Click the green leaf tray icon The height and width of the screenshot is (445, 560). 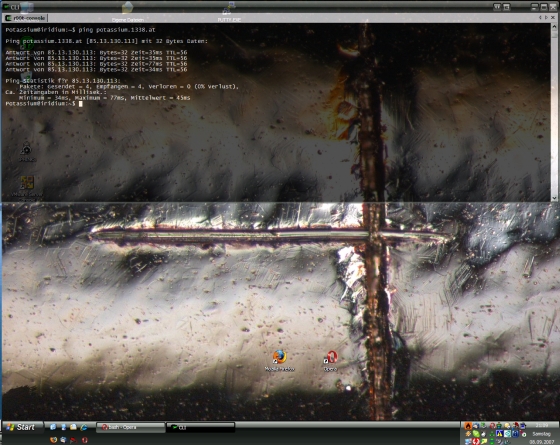476,434
